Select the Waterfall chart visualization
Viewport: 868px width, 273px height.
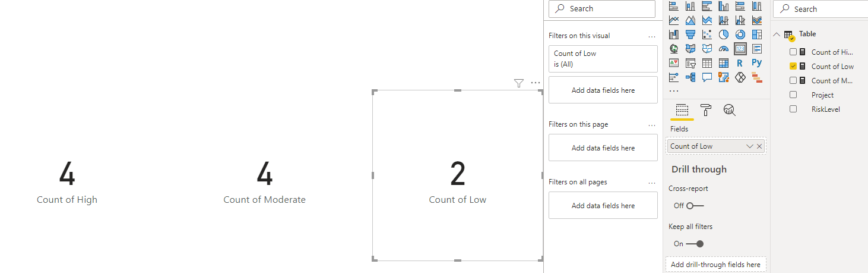pyautogui.click(x=674, y=34)
